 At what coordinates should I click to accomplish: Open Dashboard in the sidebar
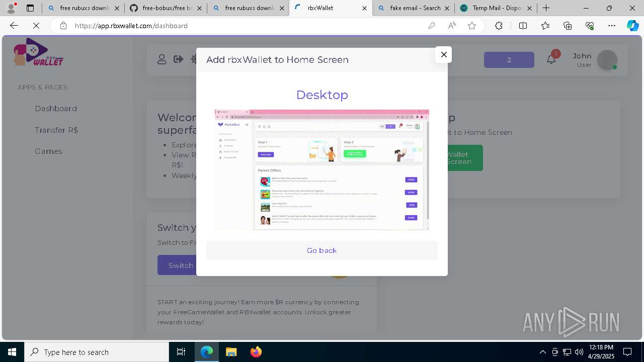coord(56,109)
